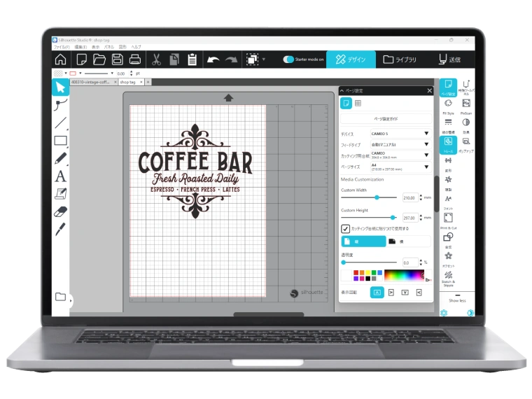Click the ページ設定ガイド button

coord(386,119)
